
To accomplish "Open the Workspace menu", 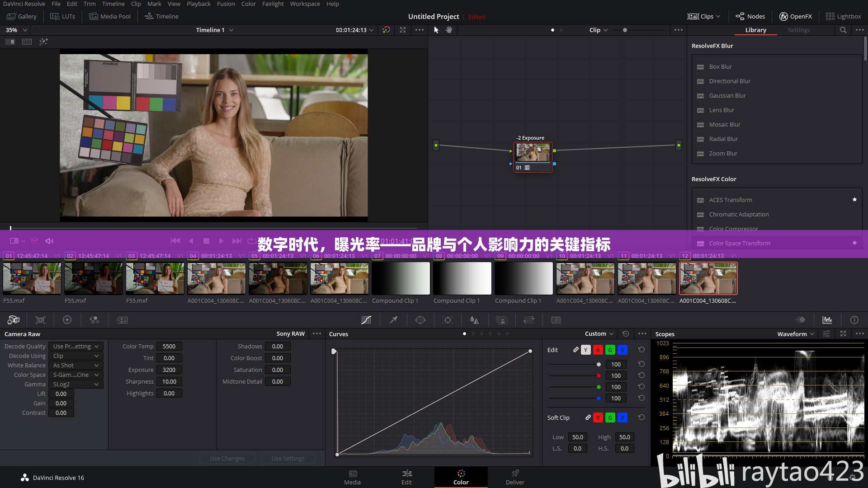I will click(305, 4).
